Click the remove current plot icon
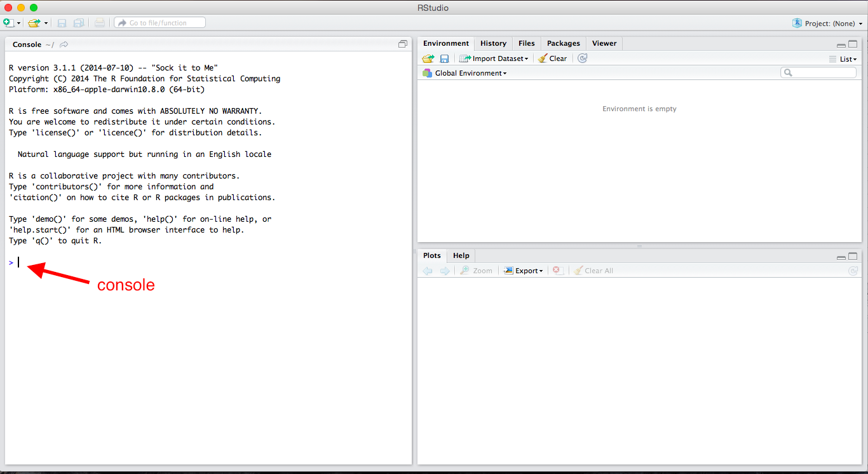 [x=557, y=271]
